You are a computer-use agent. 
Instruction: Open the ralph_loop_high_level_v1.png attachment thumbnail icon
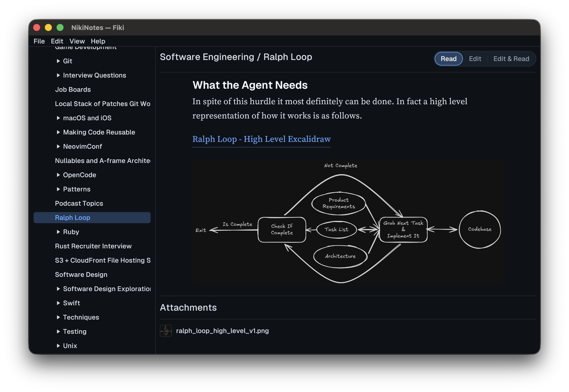(x=166, y=331)
